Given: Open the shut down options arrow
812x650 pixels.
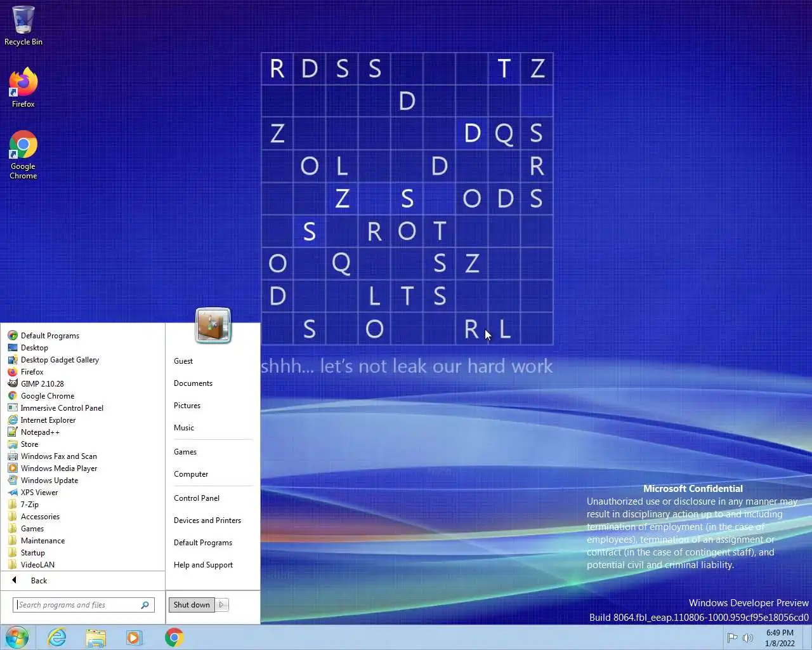Looking at the screenshot, I should [221, 605].
